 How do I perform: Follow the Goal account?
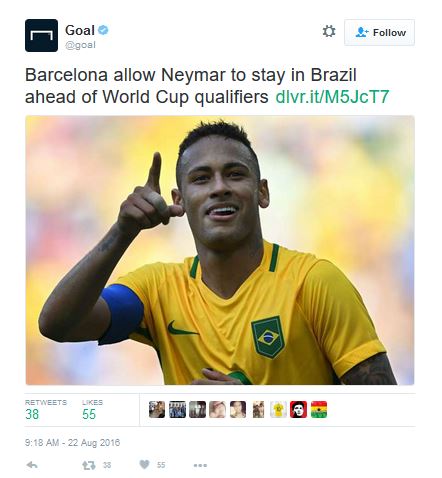(x=379, y=32)
